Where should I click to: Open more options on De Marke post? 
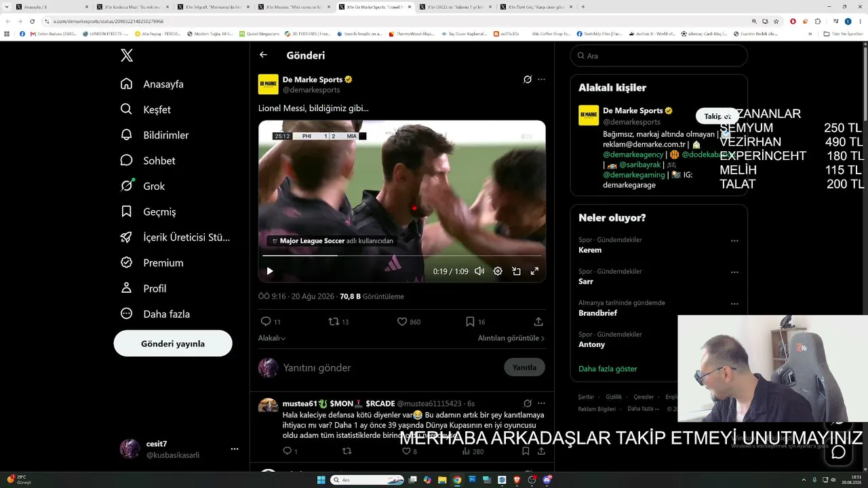pos(541,79)
